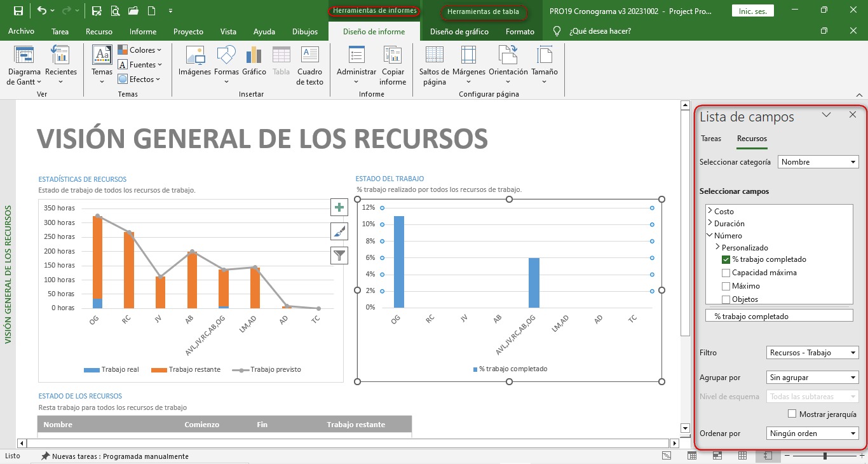Open the Diseño de gráfico ribbon tab
The height and width of the screenshot is (464, 868).
tap(459, 32)
